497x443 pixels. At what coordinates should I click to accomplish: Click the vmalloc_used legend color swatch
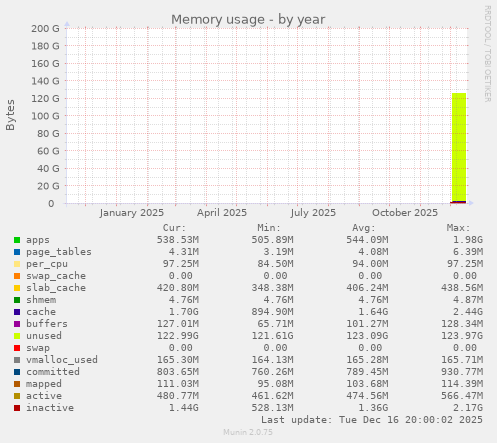[x=17, y=360]
